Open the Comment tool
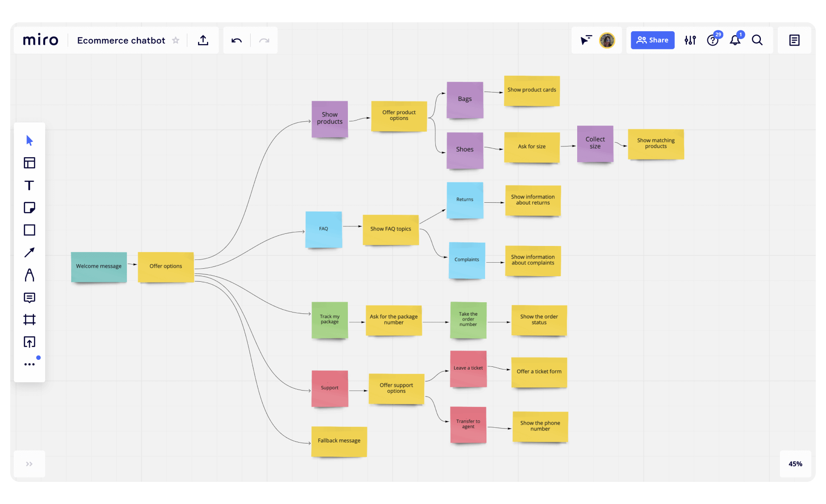 point(29,298)
